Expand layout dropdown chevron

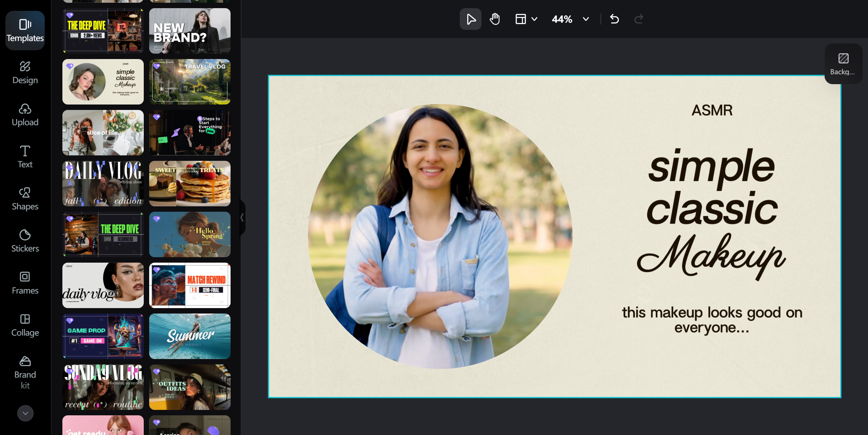pyautogui.click(x=534, y=19)
